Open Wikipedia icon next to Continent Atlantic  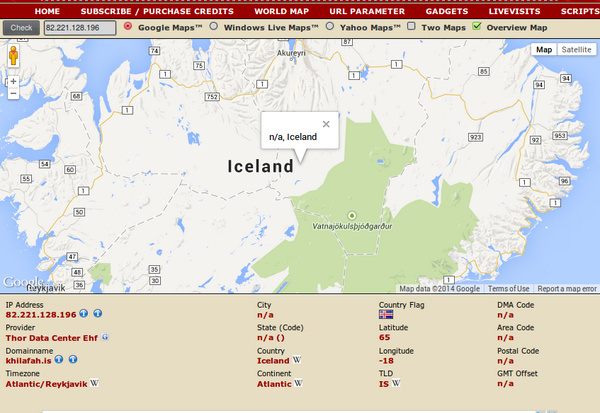coord(298,383)
